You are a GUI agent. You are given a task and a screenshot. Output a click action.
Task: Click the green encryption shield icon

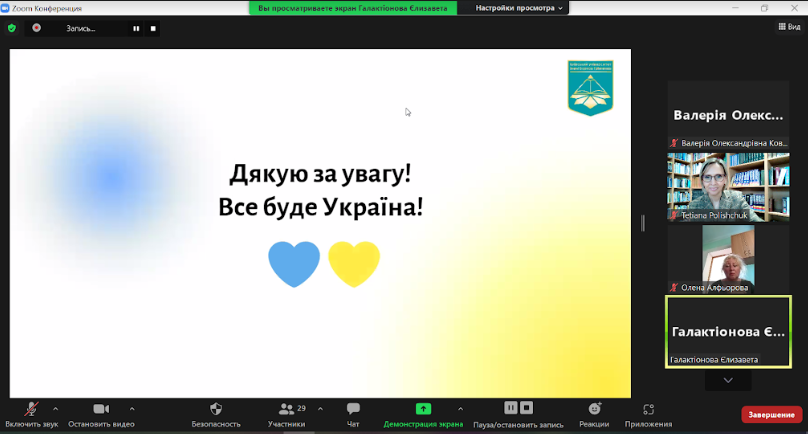(x=12, y=28)
